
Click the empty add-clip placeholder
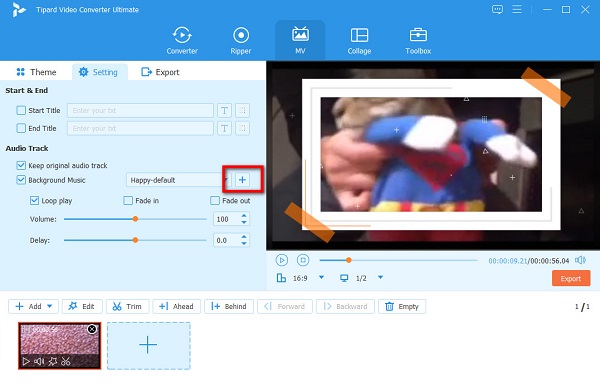pos(148,346)
